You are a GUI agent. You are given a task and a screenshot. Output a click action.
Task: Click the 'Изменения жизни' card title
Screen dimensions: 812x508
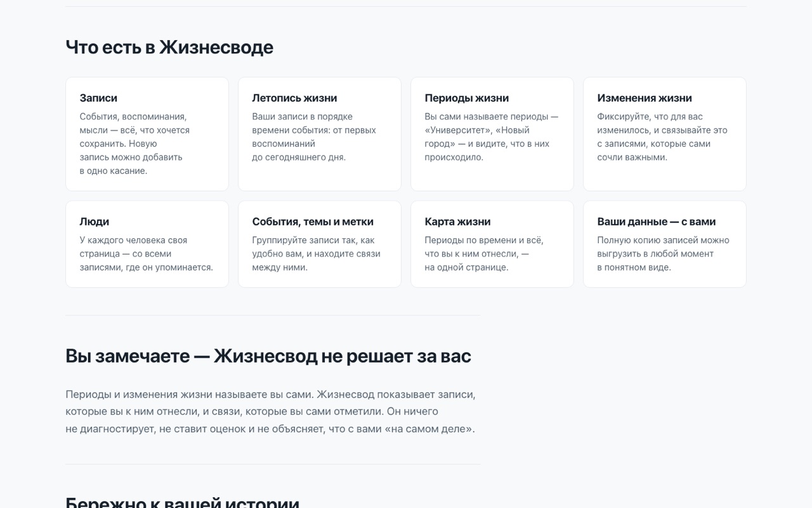pyautogui.click(x=644, y=98)
